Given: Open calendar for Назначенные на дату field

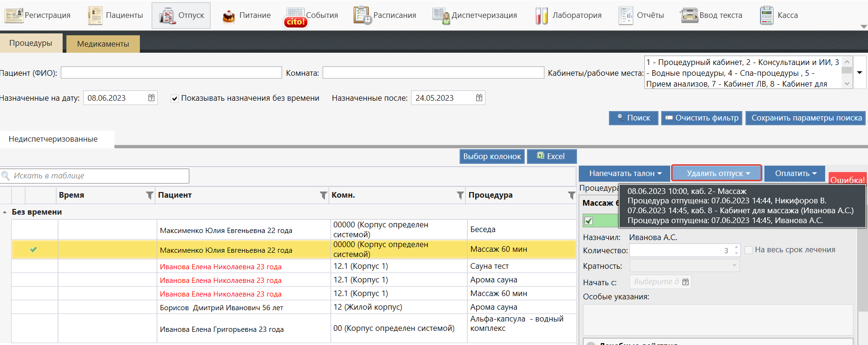Looking at the screenshot, I should 151,98.
